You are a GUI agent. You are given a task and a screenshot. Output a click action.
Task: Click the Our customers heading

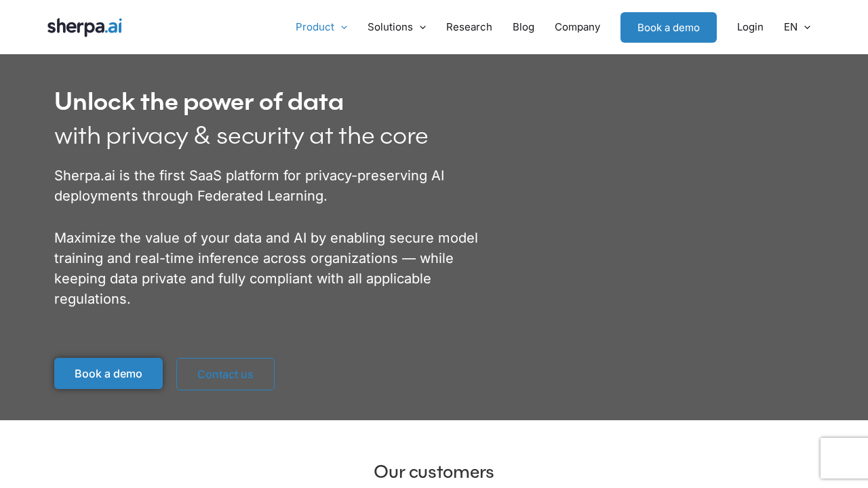pos(433,471)
